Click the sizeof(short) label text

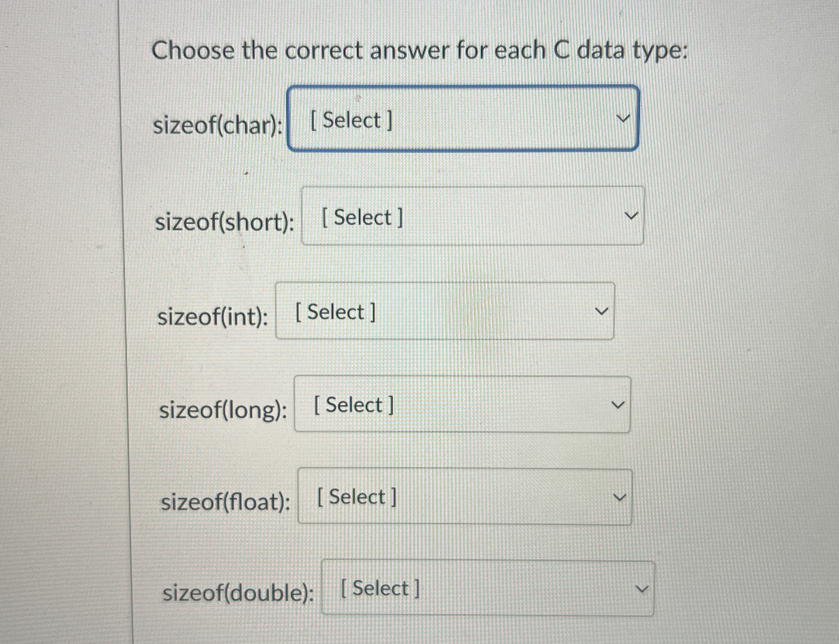(x=224, y=222)
